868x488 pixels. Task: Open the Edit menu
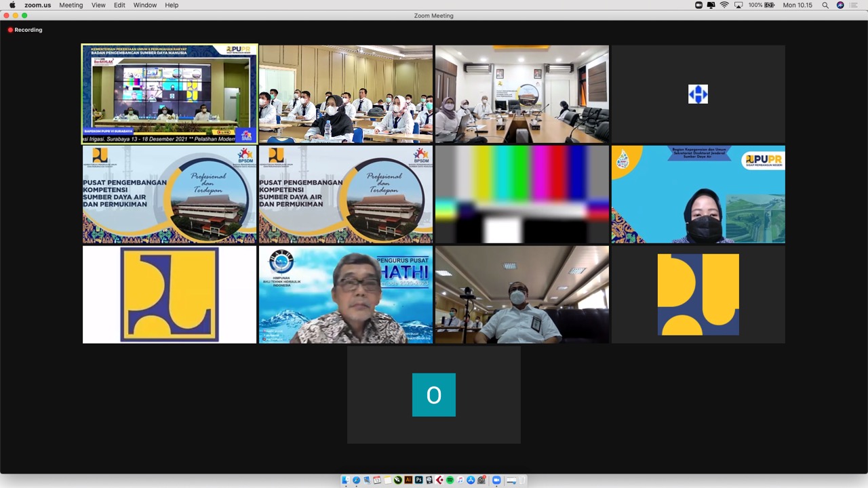pyautogui.click(x=119, y=5)
